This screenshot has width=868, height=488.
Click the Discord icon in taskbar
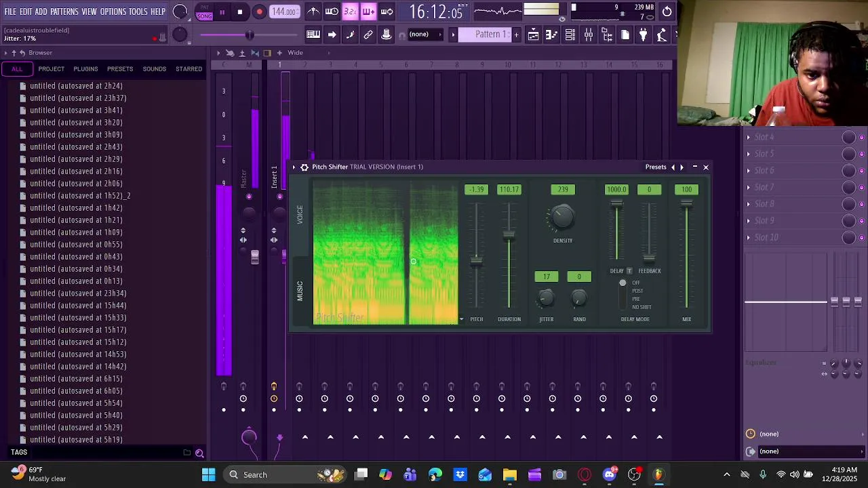(x=610, y=474)
